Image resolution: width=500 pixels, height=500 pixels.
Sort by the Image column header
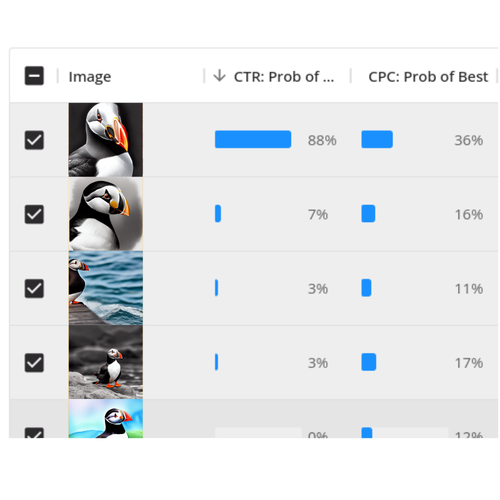90,77
